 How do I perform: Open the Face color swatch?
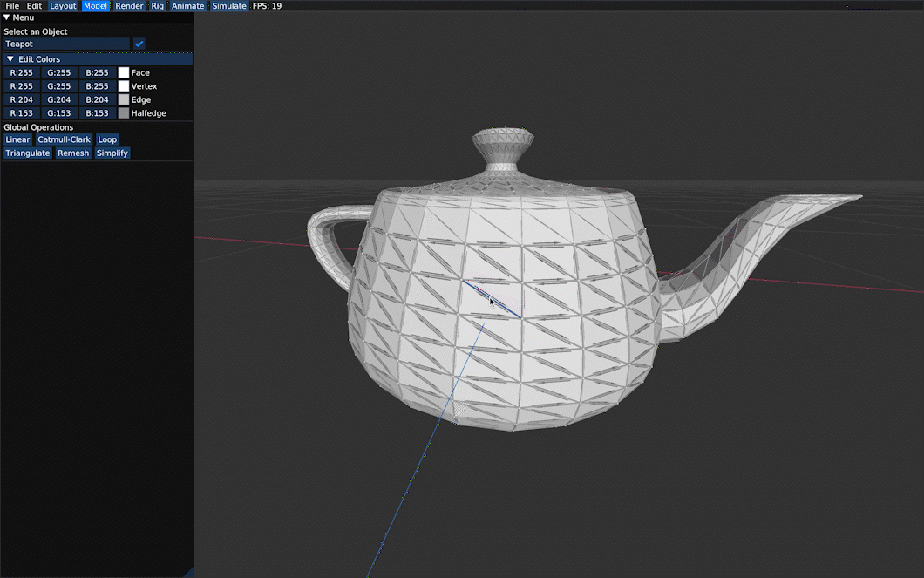(x=123, y=72)
